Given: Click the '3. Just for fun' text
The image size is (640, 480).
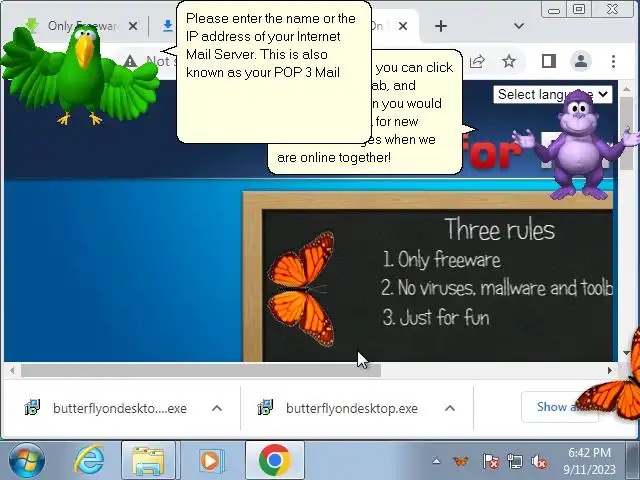Looking at the screenshot, I should pyautogui.click(x=436, y=317).
